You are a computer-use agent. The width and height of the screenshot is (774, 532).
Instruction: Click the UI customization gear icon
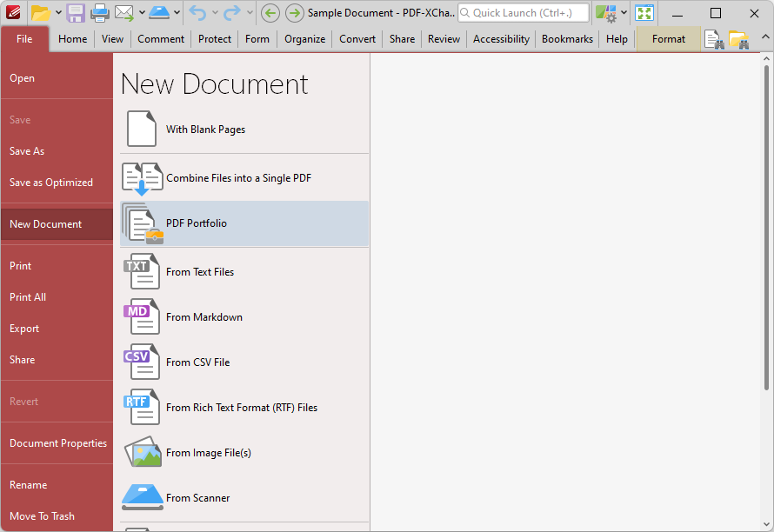(605, 13)
